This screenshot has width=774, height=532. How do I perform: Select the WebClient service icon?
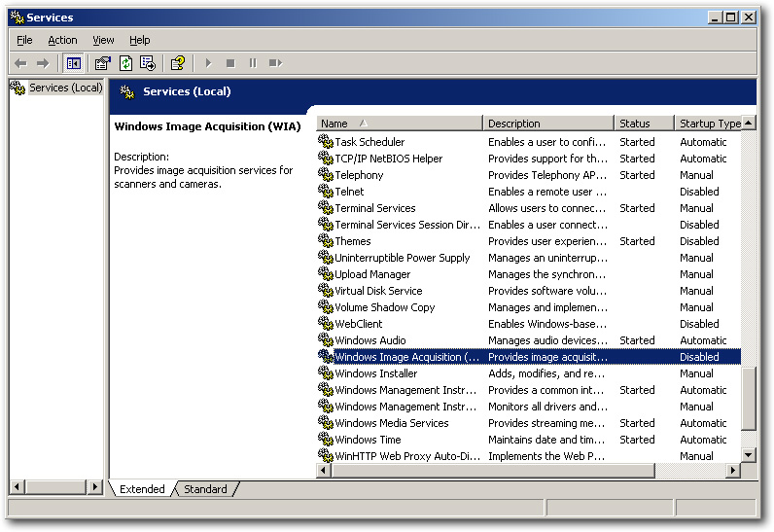pos(326,324)
